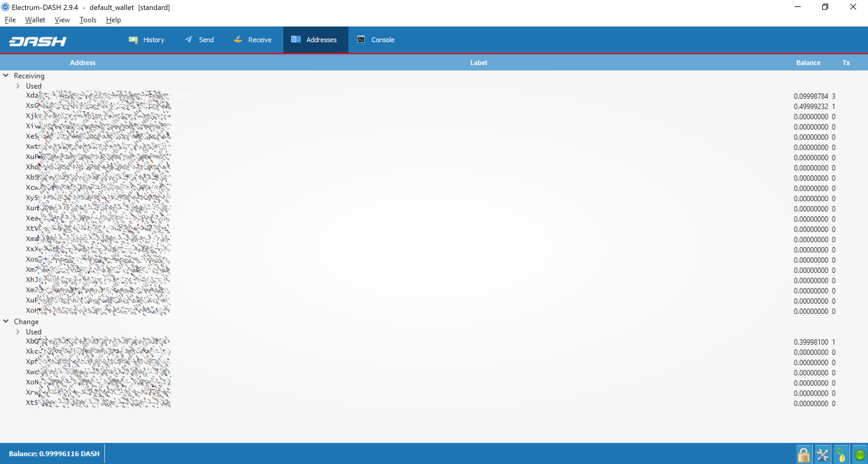
Task: Click the Send tab icon
Action: pos(188,39)
